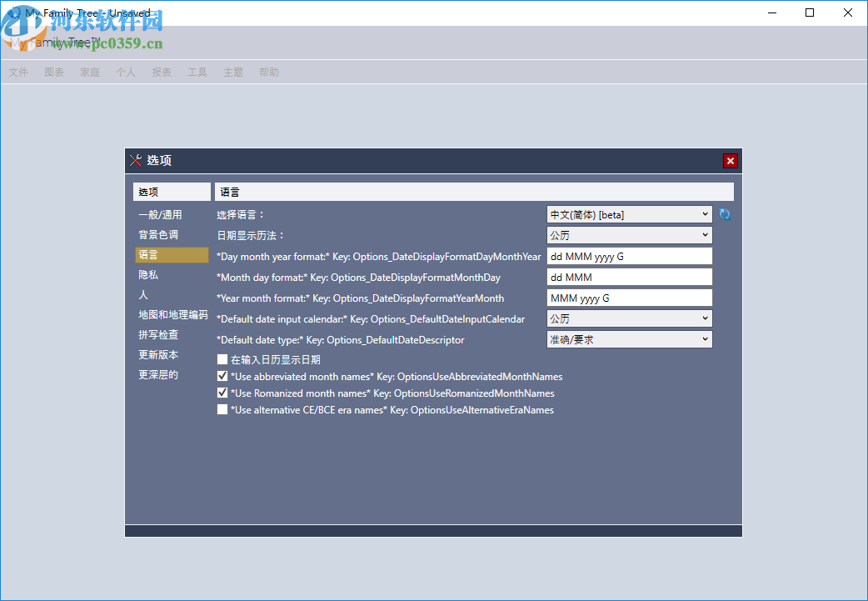Maximize the My Family Tree window
The image size is (868, 601).
pos(810,13)
